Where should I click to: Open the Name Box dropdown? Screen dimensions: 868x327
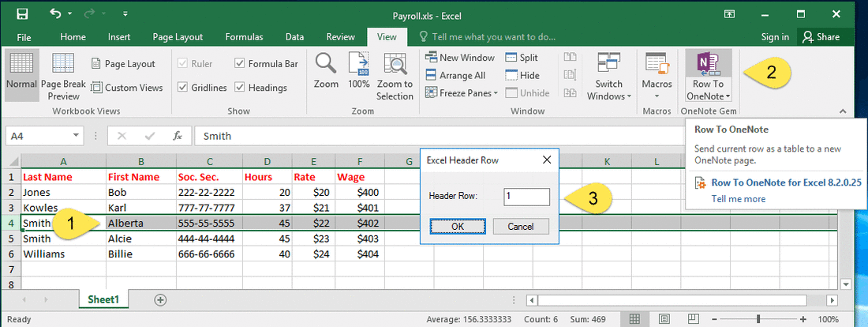76,136
